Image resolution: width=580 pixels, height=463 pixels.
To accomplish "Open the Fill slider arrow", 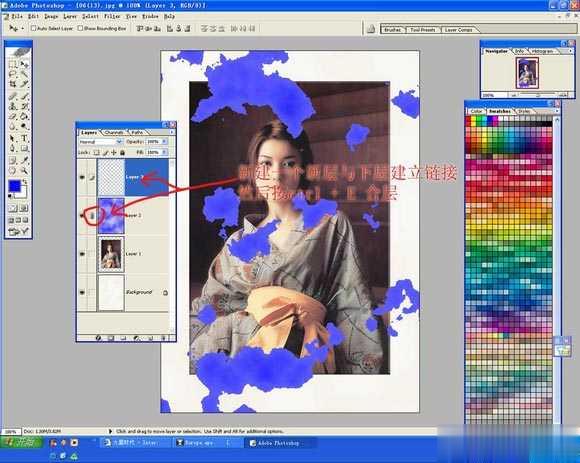I will tap(165, 152).
